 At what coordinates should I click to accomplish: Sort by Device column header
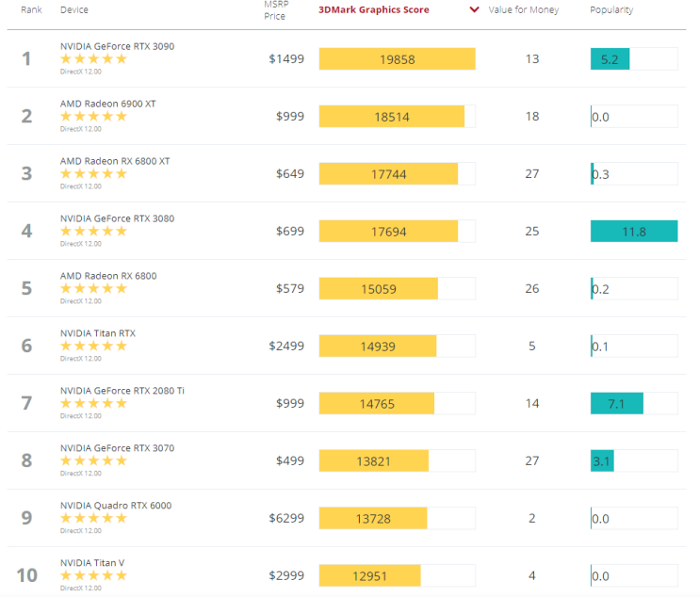pos(74,9)
